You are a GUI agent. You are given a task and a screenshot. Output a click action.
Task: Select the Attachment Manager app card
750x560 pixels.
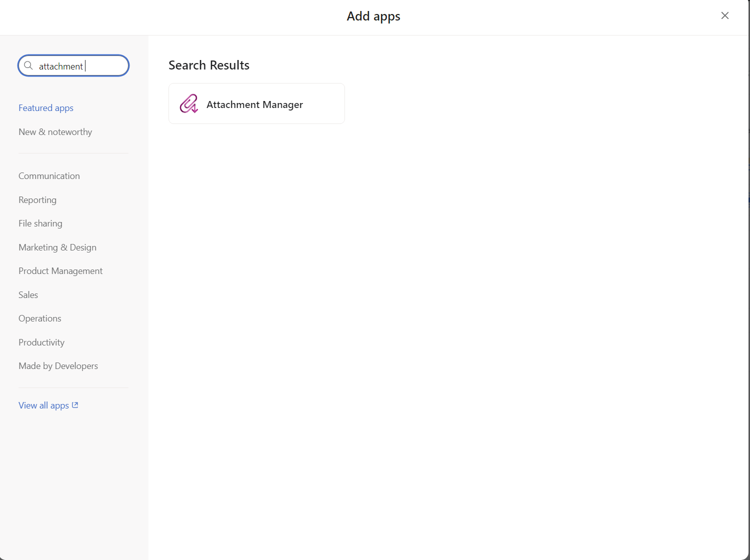[x=256, y=103]
